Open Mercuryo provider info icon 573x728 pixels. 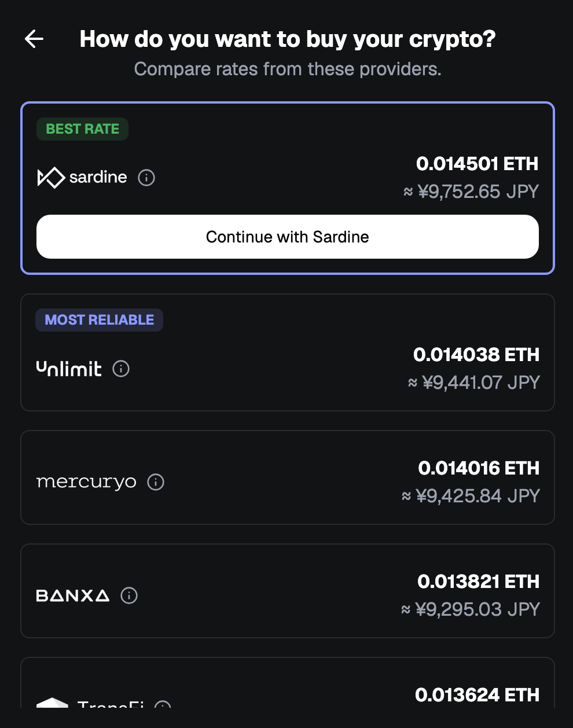click(x=156, y=482)
